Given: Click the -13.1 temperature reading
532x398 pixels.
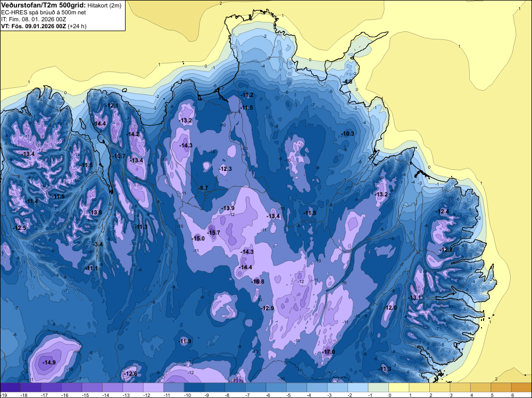Looking at the screenshot, I should pos(414,297).
